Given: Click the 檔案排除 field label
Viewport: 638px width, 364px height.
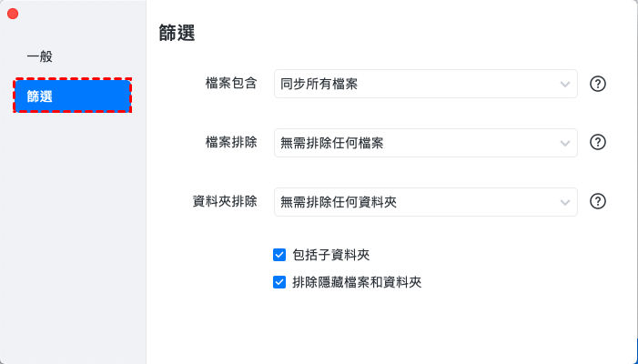Looking at the screenshot, I should click(x=231, y=142).
